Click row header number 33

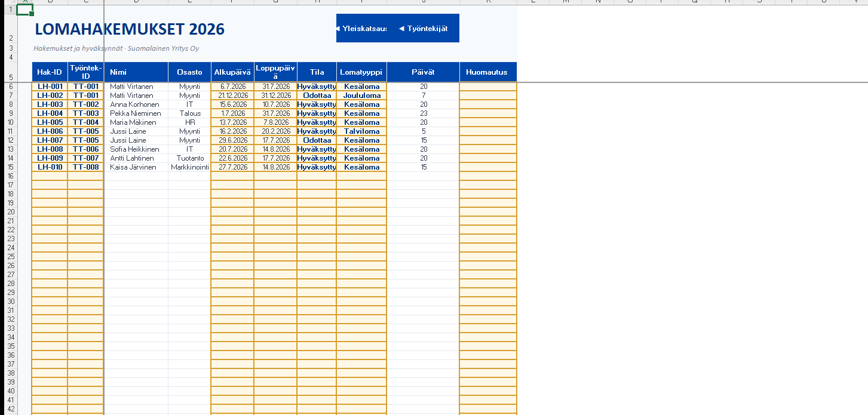pyautogui.click(x=11, y=328)
